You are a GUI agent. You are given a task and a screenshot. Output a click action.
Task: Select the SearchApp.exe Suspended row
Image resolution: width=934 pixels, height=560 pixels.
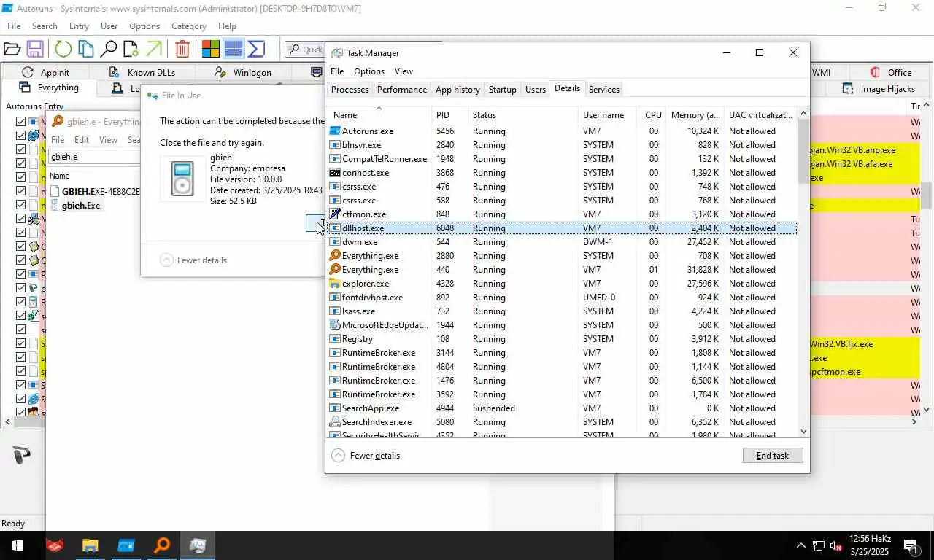point(562,408)
